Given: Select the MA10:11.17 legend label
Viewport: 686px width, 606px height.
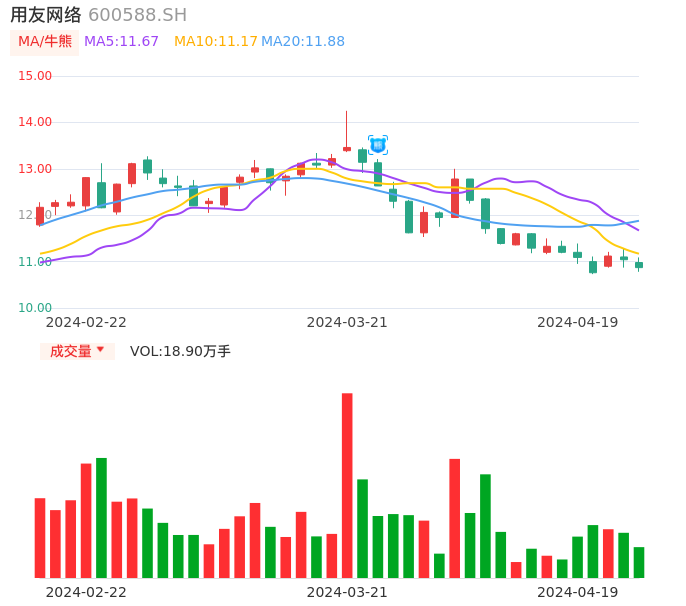Looking at the screenshot, I should tap(216, 42).
